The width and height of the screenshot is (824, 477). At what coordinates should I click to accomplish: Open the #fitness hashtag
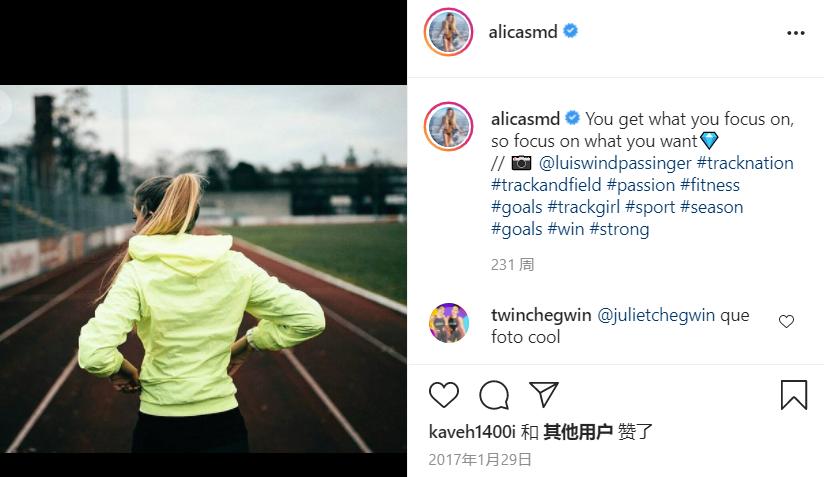click(709, 185)
